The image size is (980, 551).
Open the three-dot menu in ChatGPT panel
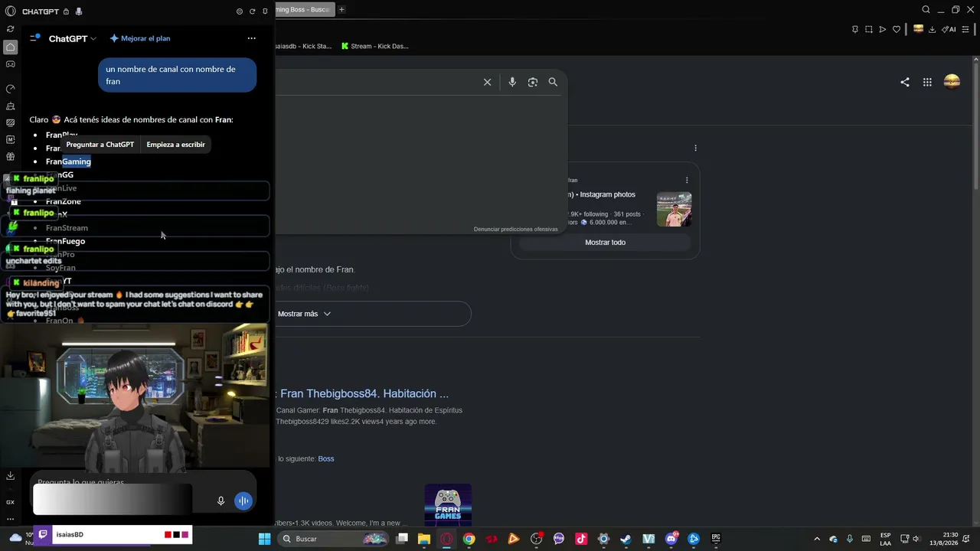pyautogui.click(x=251, y=38)
